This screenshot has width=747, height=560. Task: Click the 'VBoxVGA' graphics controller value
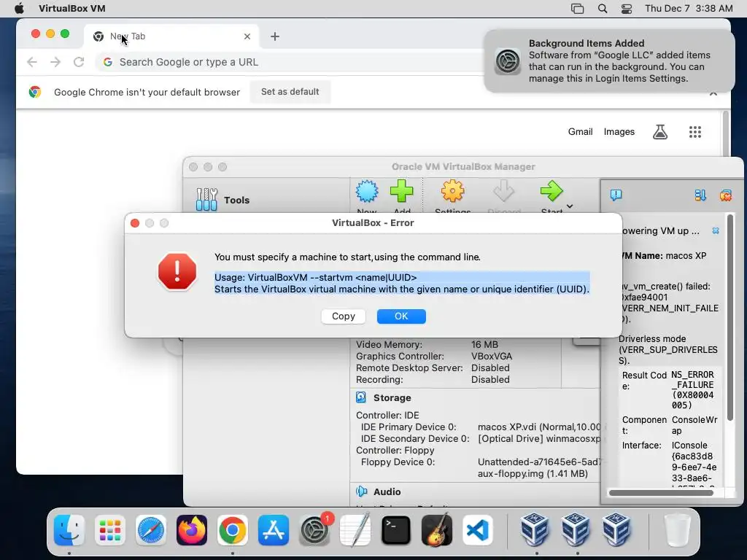point(492,356)
